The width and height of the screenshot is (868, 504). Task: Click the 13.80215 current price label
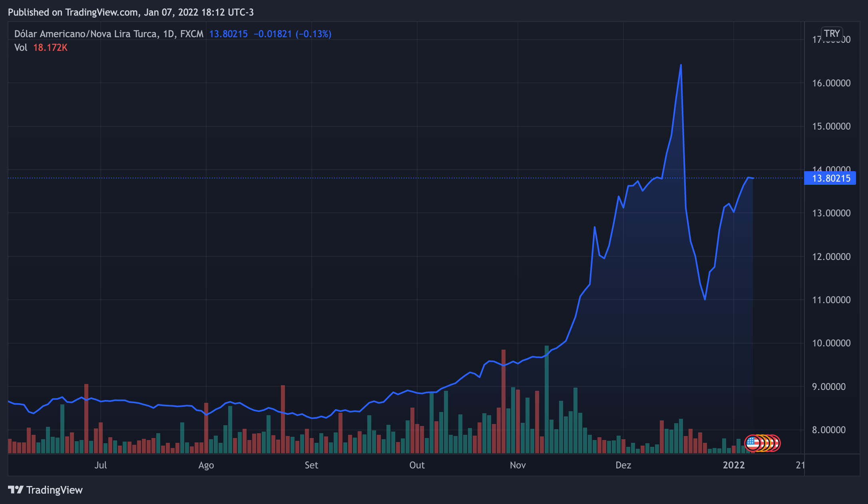coord(830,178)
